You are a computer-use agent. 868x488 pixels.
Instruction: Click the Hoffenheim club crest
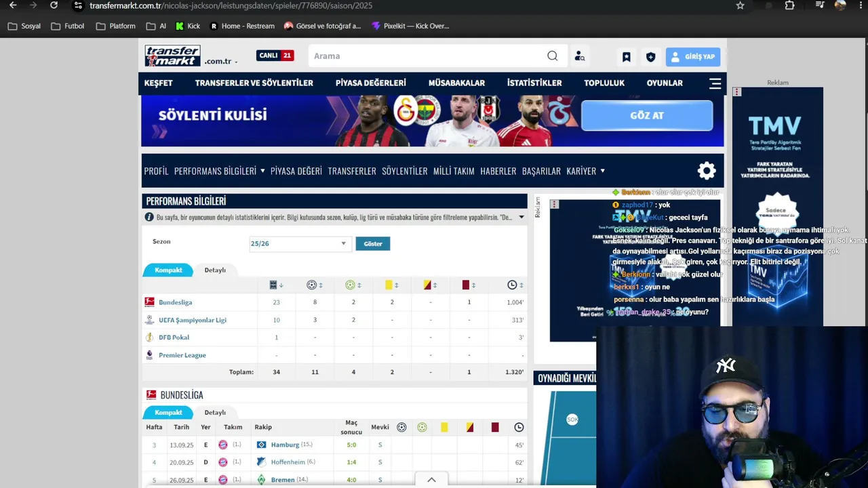pyautogui.click(x=261, y=462)
